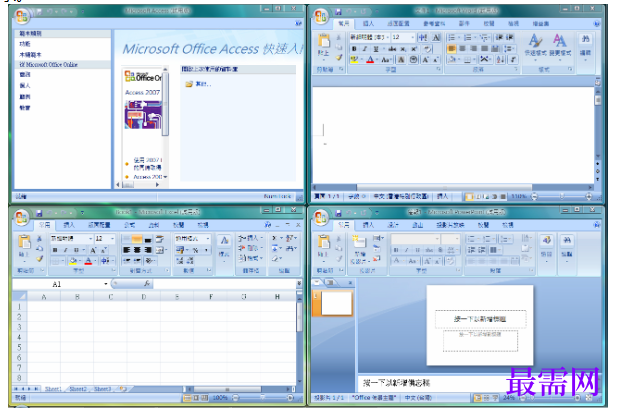
Task: Open the Insert tab in the PowerPoint window
Action: point(368,225)
